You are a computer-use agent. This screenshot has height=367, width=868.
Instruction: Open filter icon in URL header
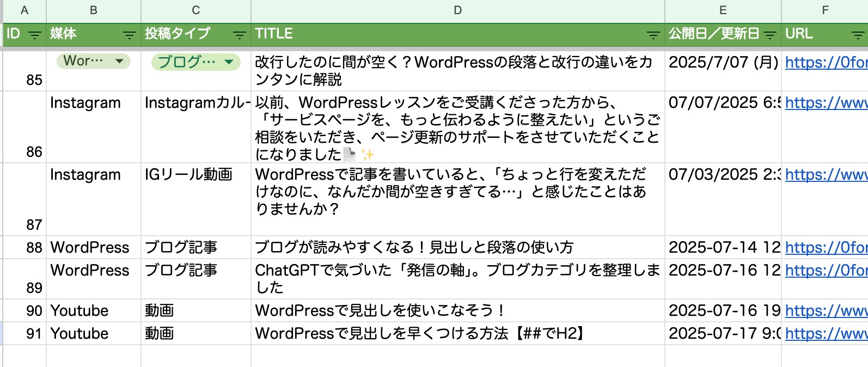(858, 35)
